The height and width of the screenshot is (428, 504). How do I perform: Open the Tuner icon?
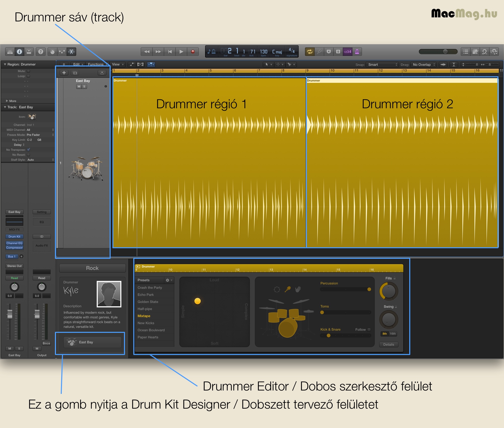pyautogui.click(x=319, y=52)
